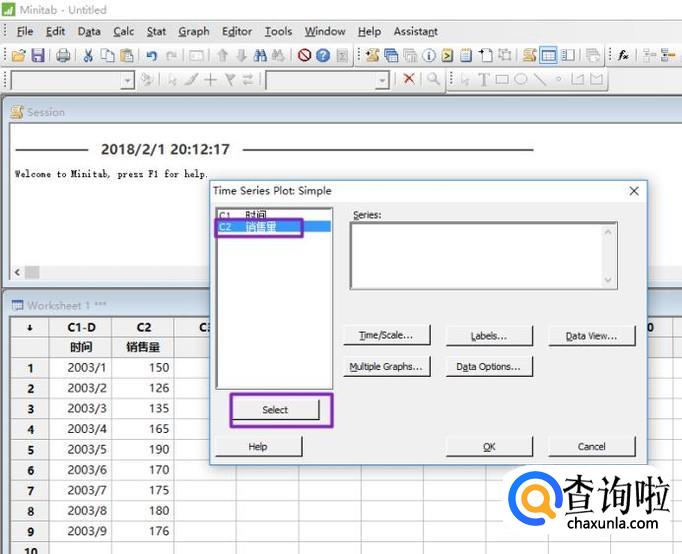Click the Show Session Folder icon

(x=372, y=56)
